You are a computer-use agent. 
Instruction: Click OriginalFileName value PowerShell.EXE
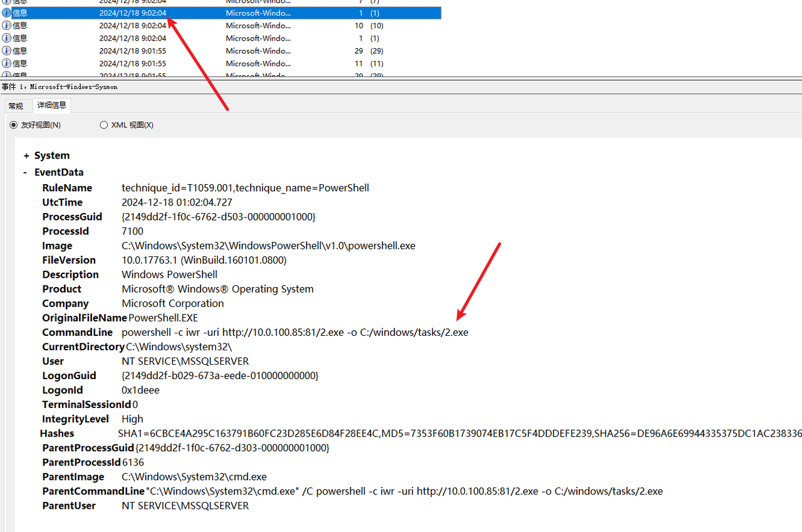[x=163, y=318]
